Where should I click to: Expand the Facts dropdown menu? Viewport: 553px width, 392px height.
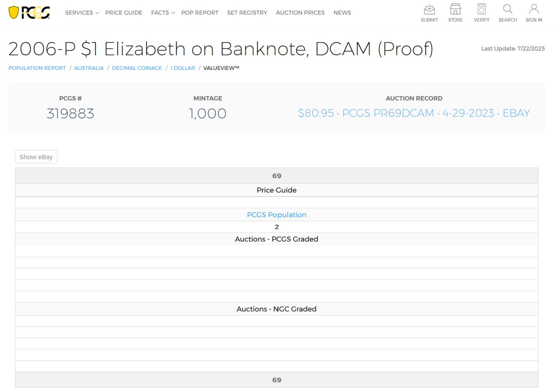[x=163, y=13]
